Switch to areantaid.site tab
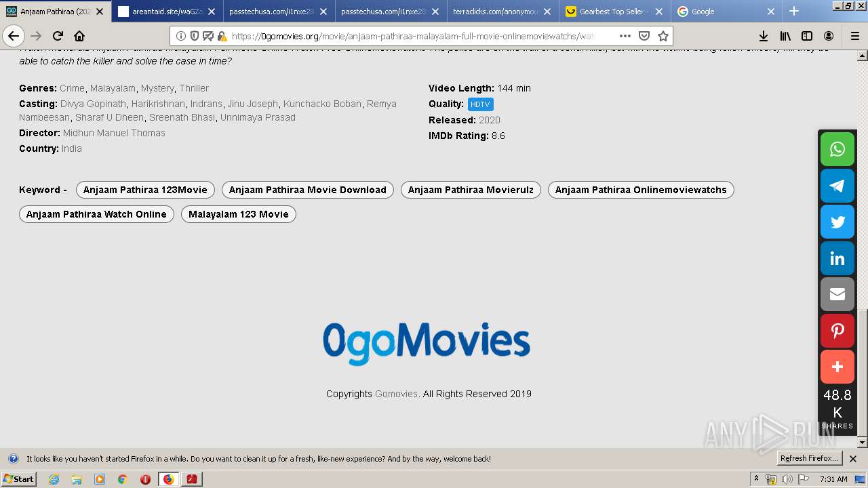The width and height of the screenshot is (868, 488). coord(167,12)
